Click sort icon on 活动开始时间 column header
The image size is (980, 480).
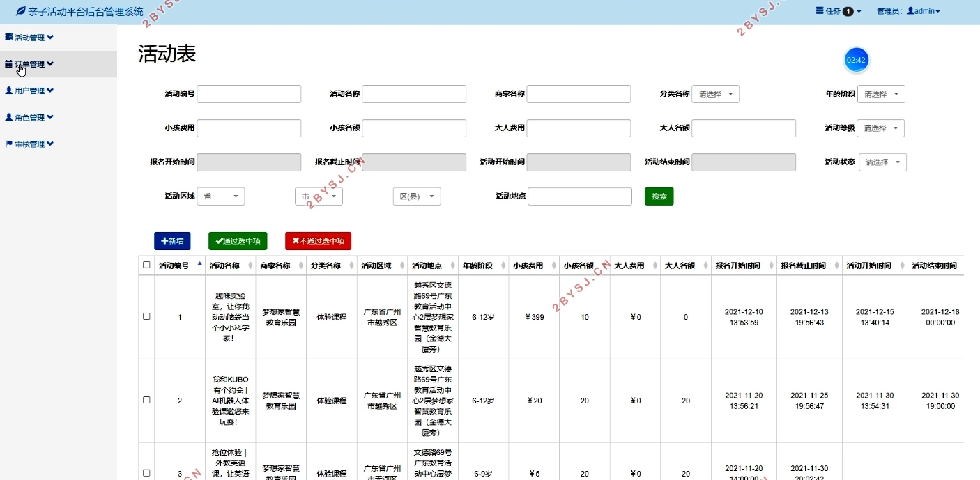click(903, 265)
